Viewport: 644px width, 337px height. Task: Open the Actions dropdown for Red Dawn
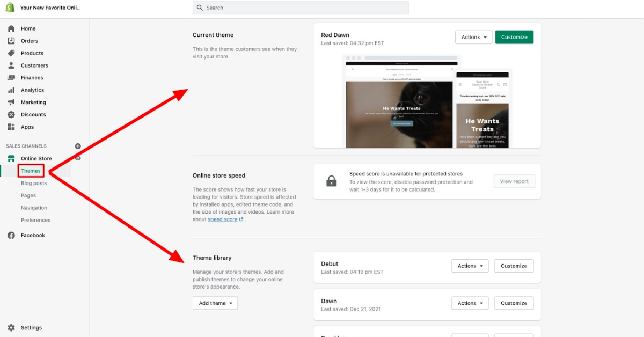(x=473, y=36)
